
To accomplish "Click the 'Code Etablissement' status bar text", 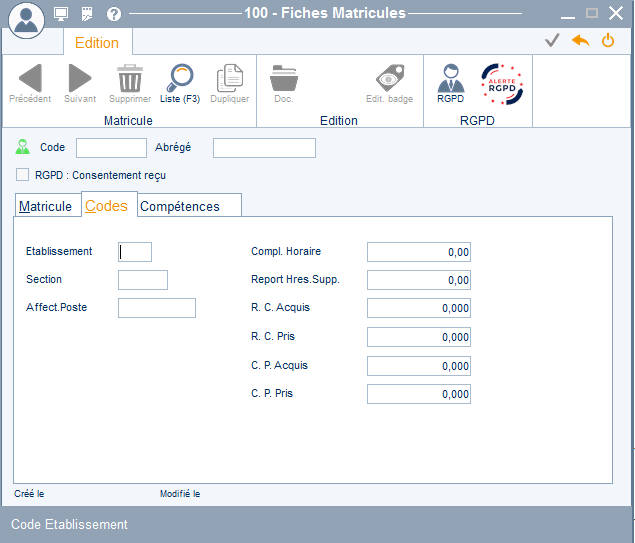I will coord(69,524).
